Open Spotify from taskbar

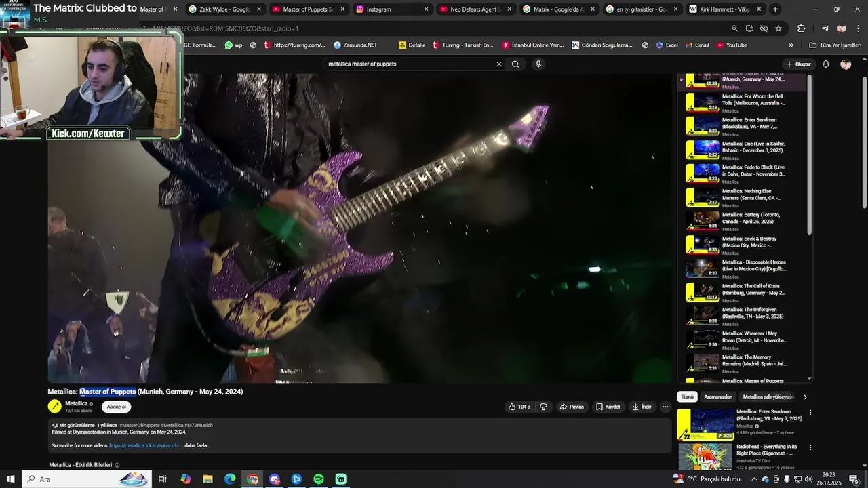[x=319, y=479]
